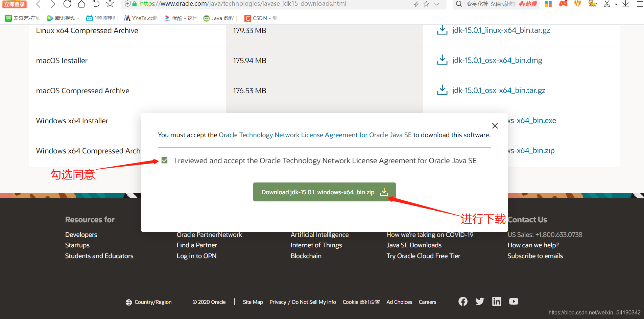Image resolution: width=644 pixels, height=319 pixels.
Task: Click the star icon beside the home button
Action: point(110,4)
